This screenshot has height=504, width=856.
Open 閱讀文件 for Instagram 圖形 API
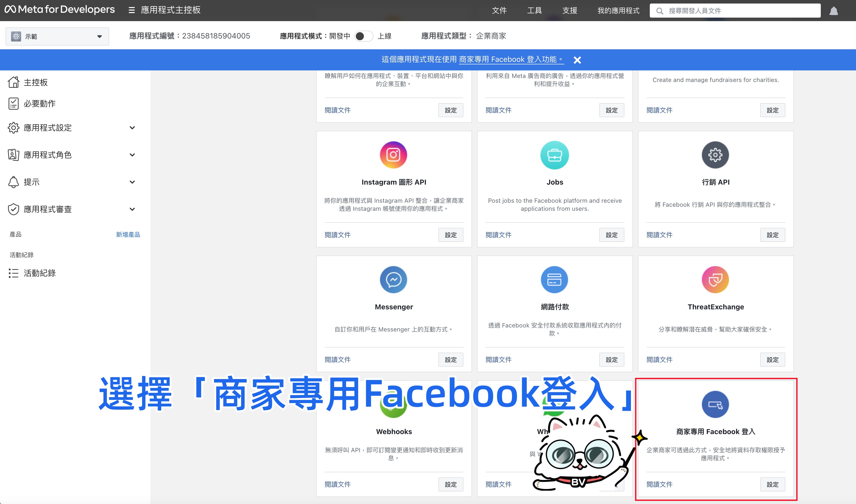point(337,235)
